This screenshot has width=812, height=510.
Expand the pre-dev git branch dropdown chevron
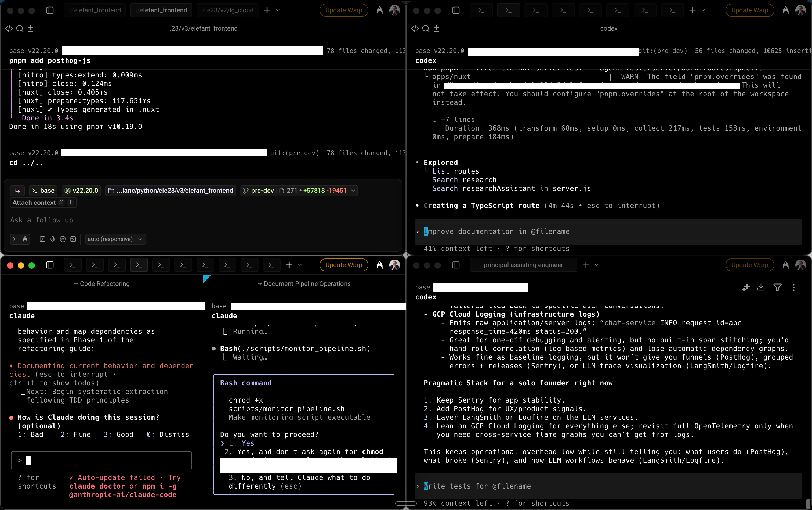click(x=353, y=191)
